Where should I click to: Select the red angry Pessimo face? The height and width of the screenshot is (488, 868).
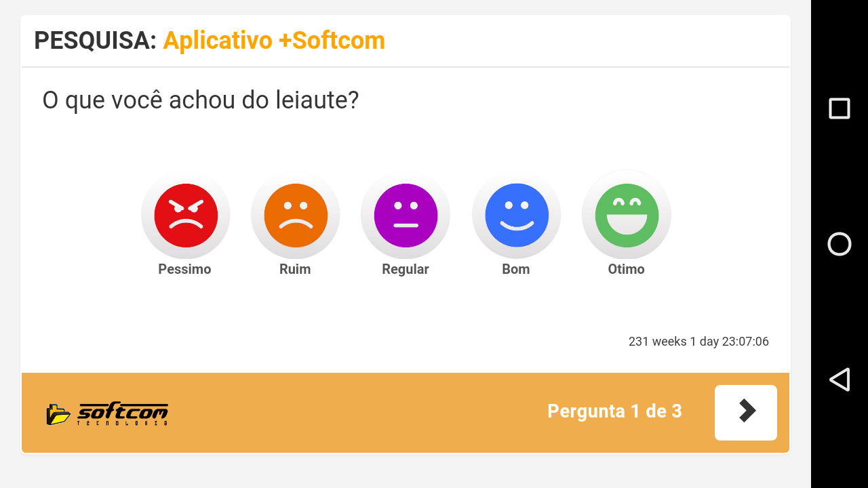coord(186,215)
